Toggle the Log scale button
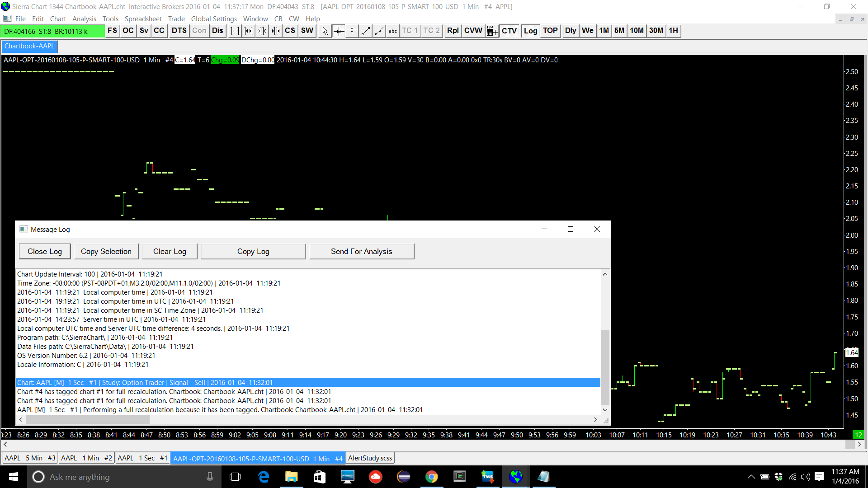 pyautogui.click(x=530, y=31)
